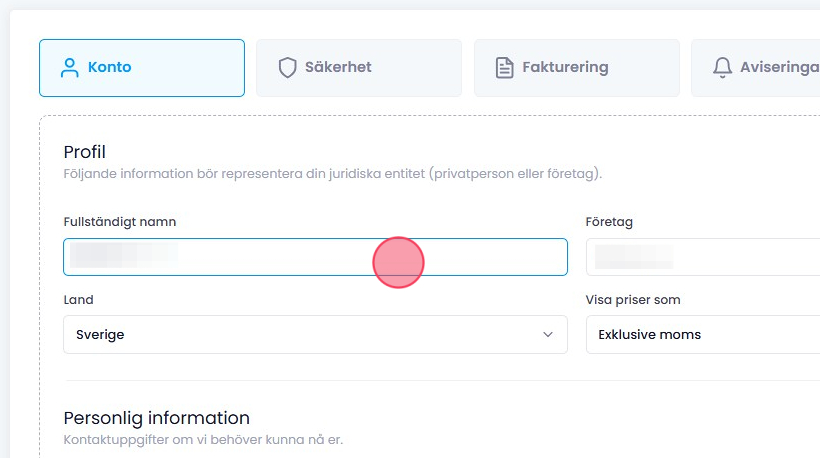Click the document icon for Fakturering
This screenshot has height=458, width=820.
(x=505, y=68)
